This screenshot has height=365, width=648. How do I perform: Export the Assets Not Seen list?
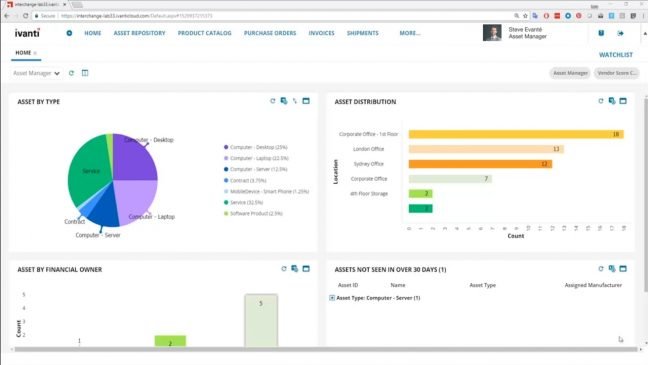(x=612, y=269)
